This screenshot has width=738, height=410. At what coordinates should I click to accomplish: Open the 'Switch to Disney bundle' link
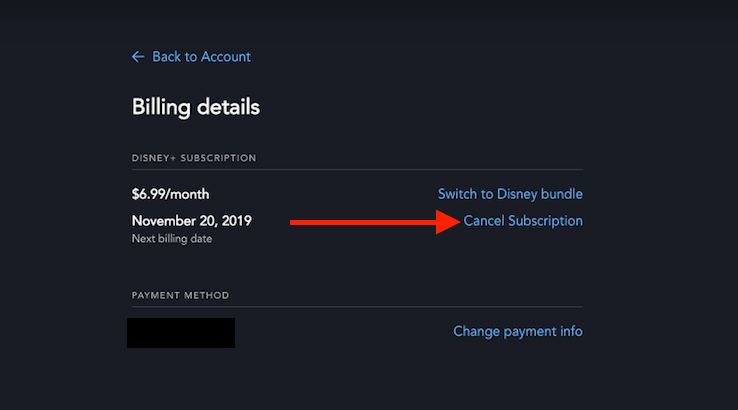[510, 194]
